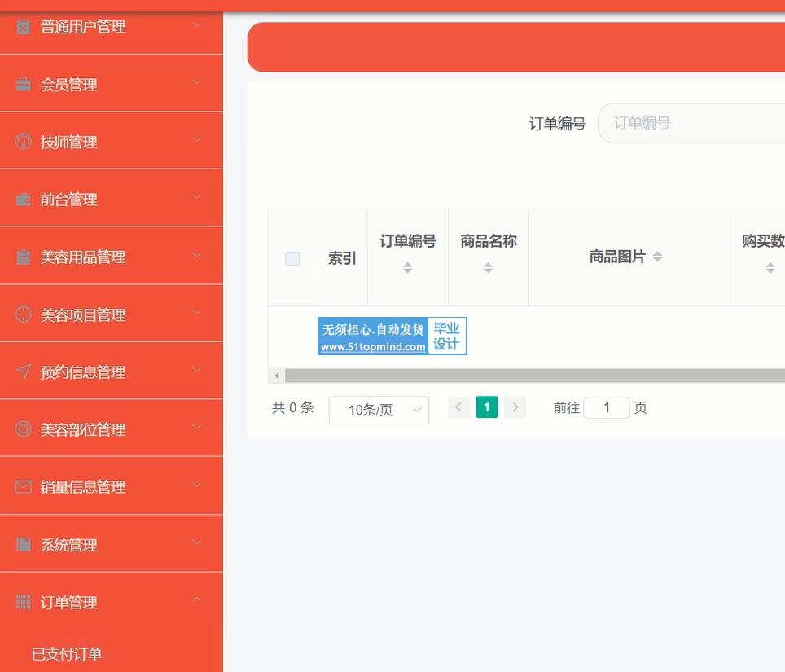Image resolution: width=785 pixels, height=672 pixels.
Task: Click the 共 0 条 total text
Action: [293, 407]
